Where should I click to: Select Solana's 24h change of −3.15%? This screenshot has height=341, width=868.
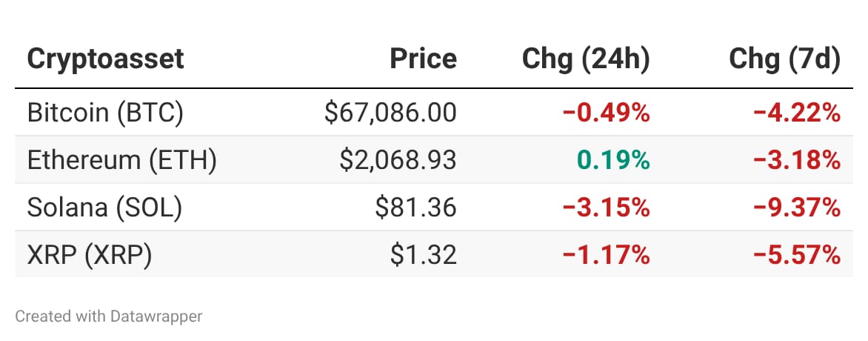606,208
